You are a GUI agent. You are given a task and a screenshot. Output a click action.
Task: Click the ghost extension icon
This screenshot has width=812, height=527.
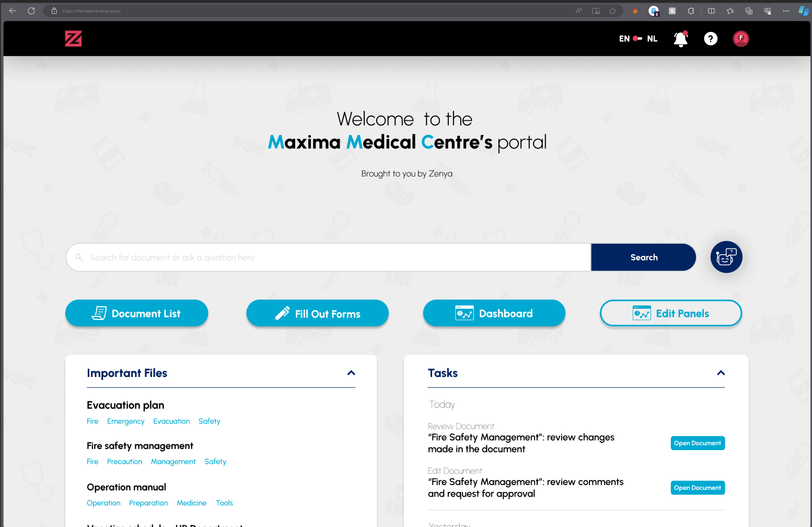(654, 10)
